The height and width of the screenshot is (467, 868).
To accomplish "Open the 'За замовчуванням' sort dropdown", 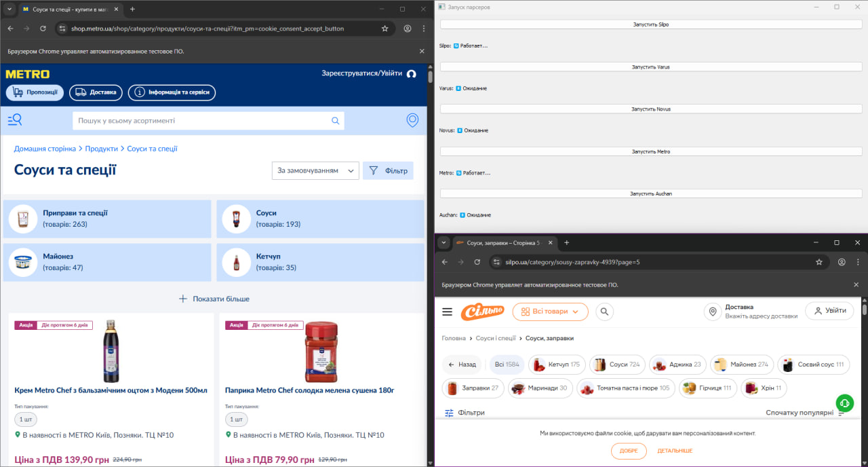I will click(315, 170).
